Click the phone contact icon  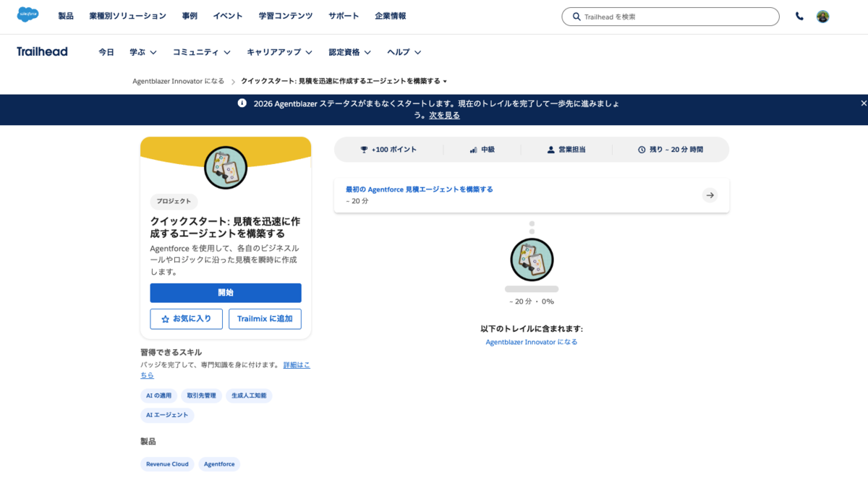799,16
